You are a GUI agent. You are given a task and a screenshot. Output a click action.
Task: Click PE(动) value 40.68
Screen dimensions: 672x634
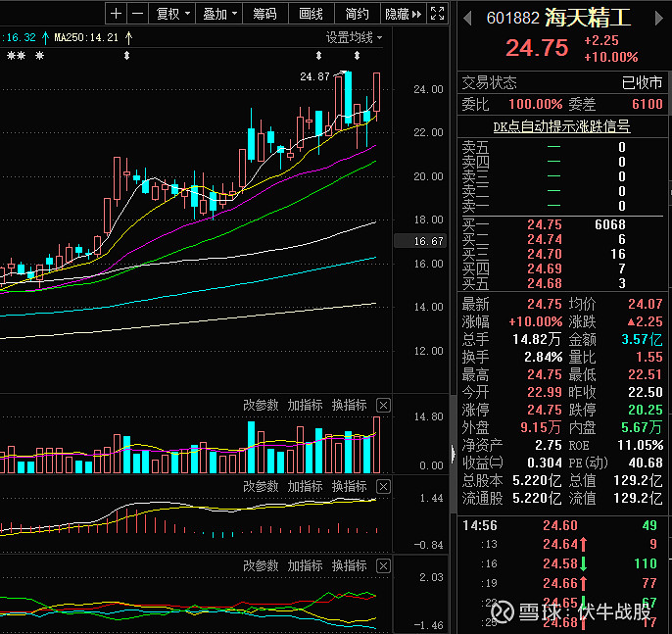pos(646,463)
